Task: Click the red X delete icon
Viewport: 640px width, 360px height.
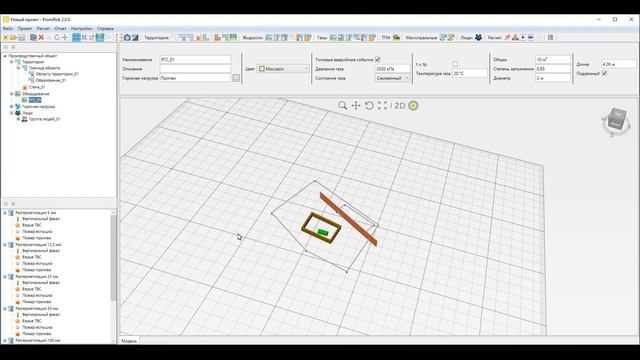Action: (x=41, y=38)
